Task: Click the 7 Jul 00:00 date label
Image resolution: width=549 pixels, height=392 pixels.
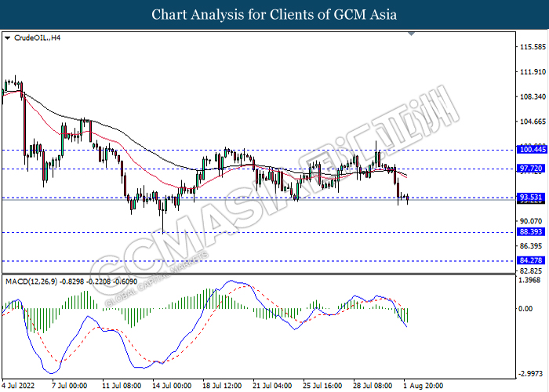Action: coord(70,386)
